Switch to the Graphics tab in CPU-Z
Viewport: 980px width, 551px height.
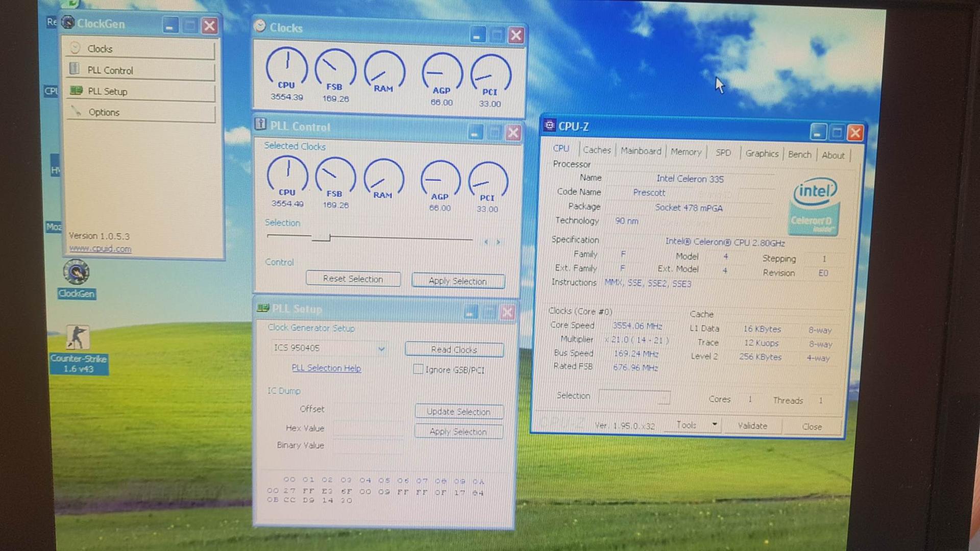click(x=762, y=154)
